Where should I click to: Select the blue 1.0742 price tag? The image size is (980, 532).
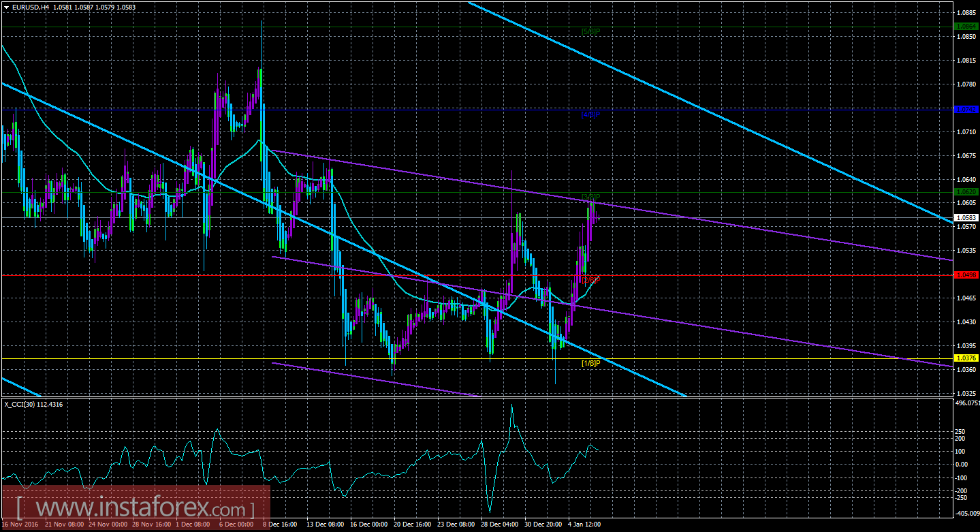pyautogui.click(x=967, y=109)
